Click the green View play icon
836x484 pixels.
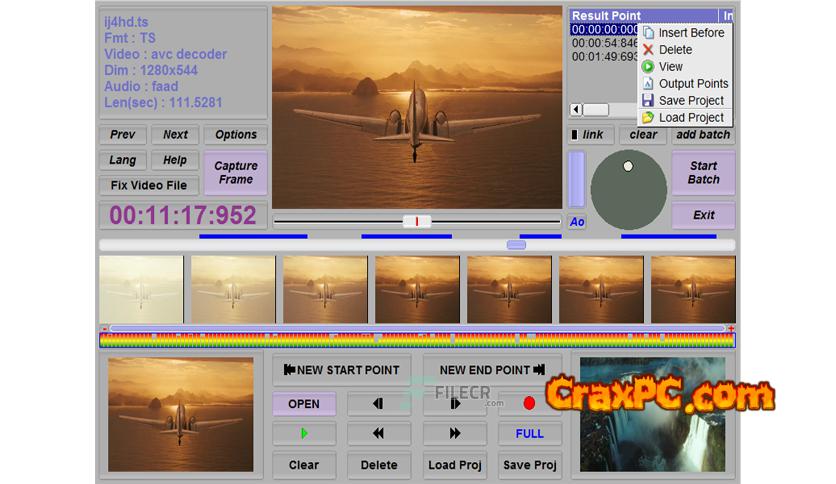(x=648, y=67)
